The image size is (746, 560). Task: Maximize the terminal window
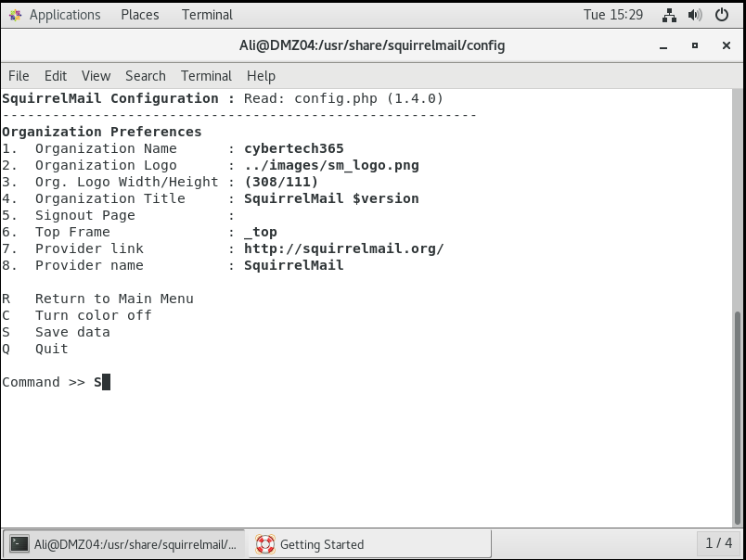click(695, 45)
